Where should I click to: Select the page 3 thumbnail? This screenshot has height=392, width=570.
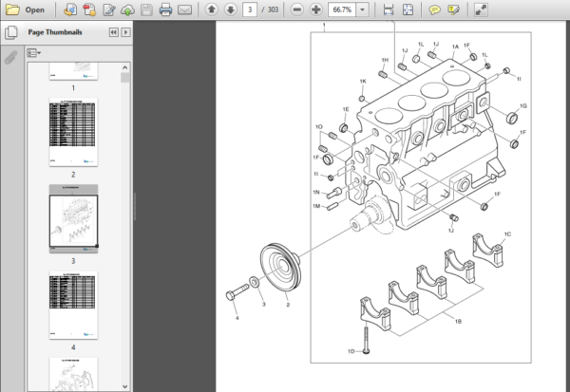73,218
